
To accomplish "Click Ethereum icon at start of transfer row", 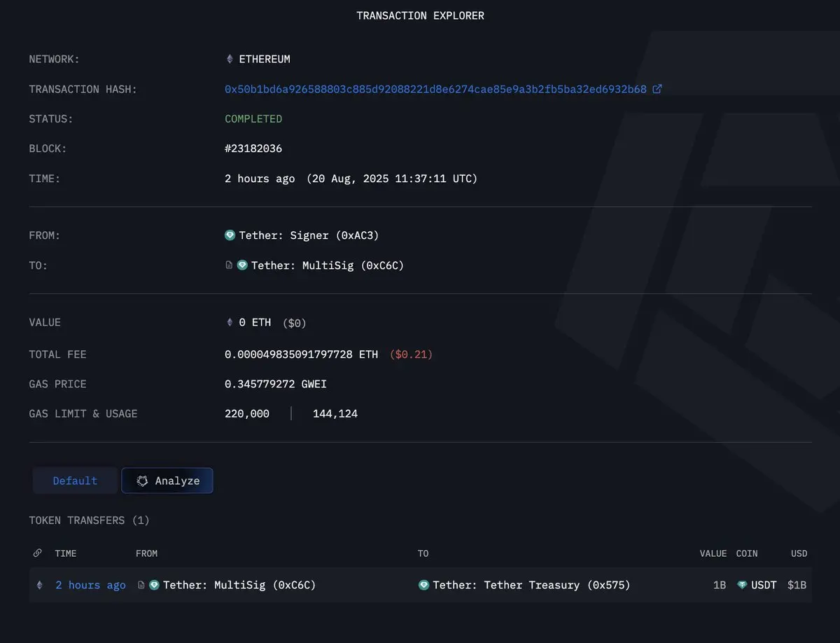I will click(x=40, y=585).
